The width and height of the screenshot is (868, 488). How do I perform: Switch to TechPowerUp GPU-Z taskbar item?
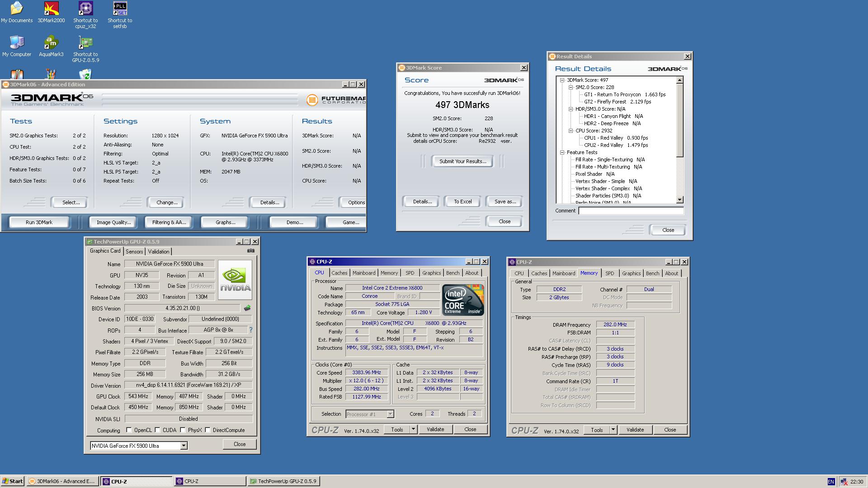click(283, 481)
